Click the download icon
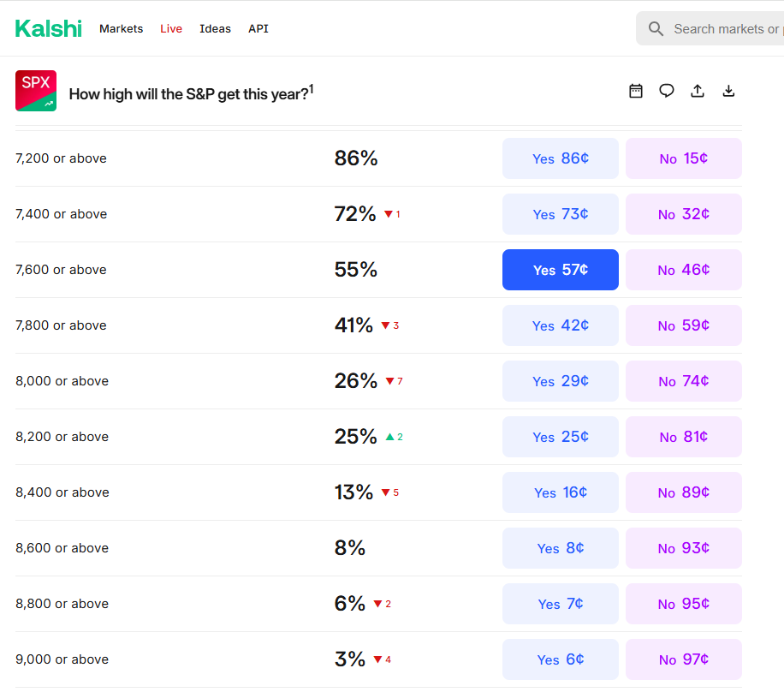Viewport: 784px width, 698px height. 728,91
